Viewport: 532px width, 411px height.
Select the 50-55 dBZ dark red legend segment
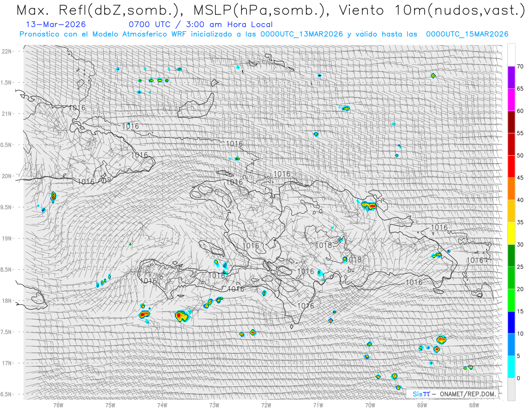tap(511, 144)
